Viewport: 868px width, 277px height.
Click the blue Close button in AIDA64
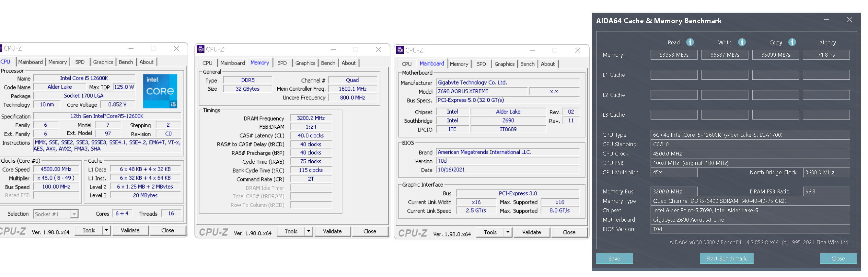tap(838, 259)
